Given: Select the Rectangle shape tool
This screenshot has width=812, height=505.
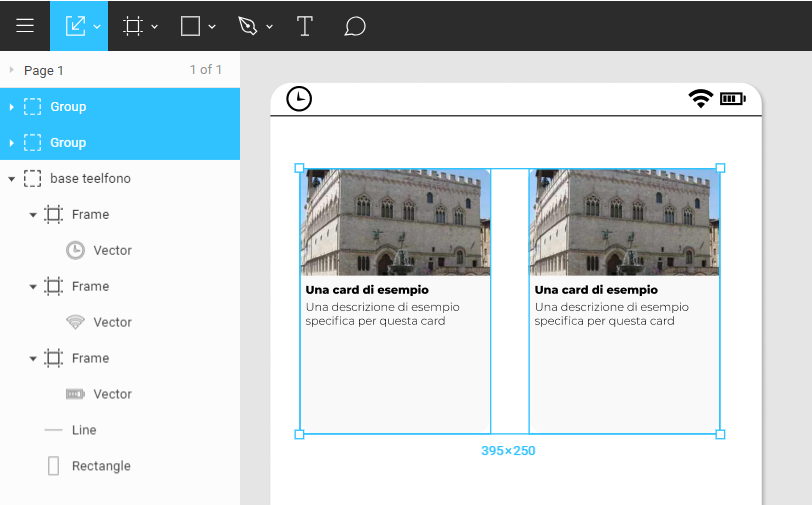Looking at the screenshot, I should coord(190,26).
